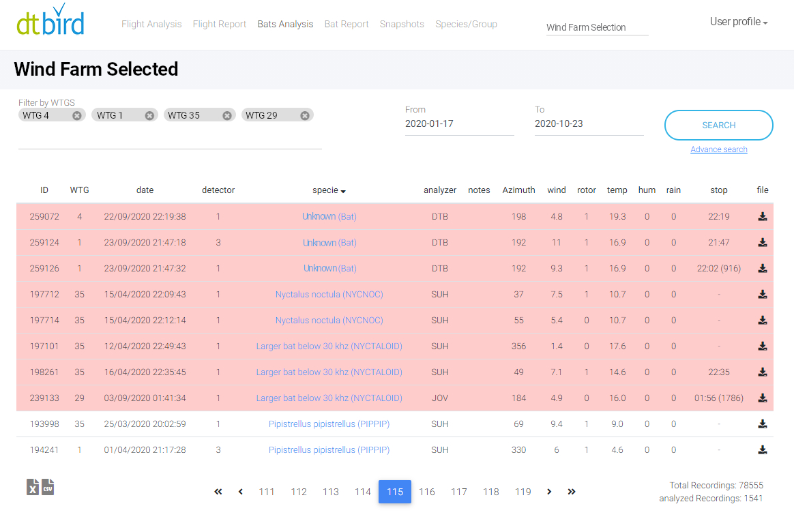794x532 pixels.
Task: Go to page 113
Action: point(331,492)
